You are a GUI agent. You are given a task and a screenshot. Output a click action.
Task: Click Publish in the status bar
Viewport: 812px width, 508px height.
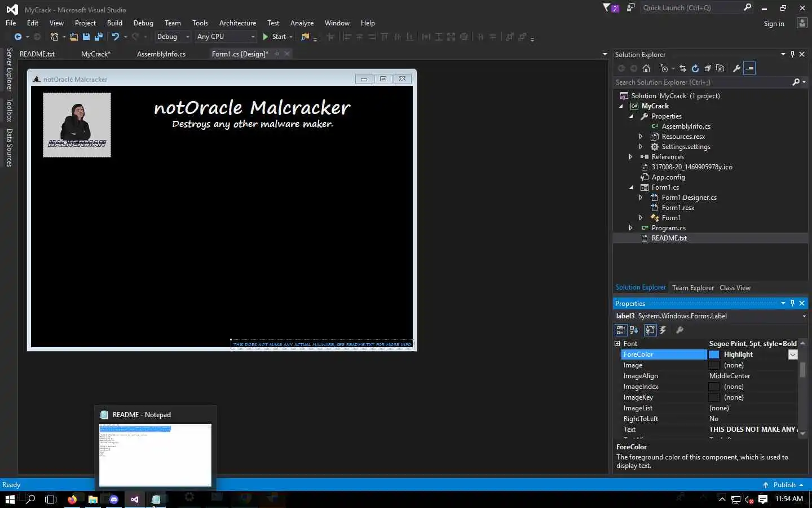pyautogui.click(x=783, y=485)
